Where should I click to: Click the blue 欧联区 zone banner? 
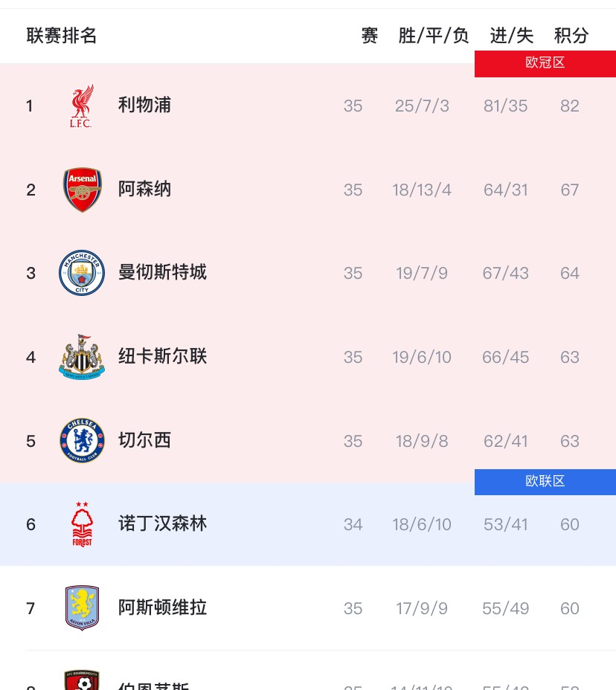(545, 481)
